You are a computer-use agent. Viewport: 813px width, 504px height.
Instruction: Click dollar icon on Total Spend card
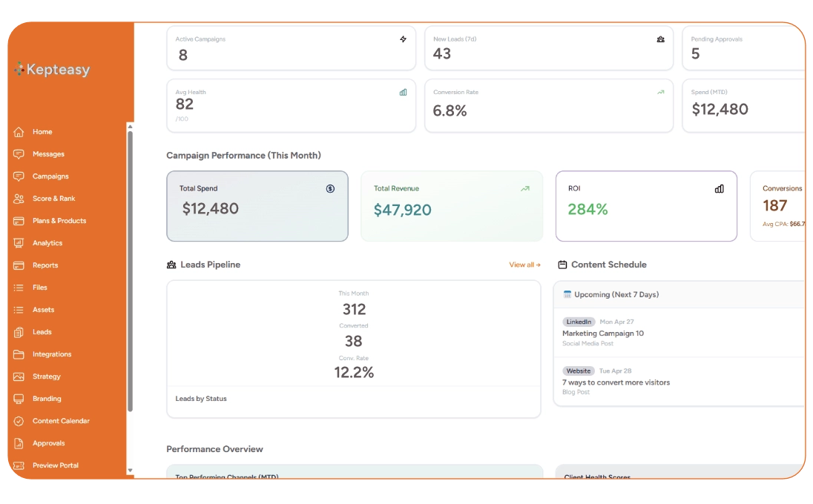330,189
